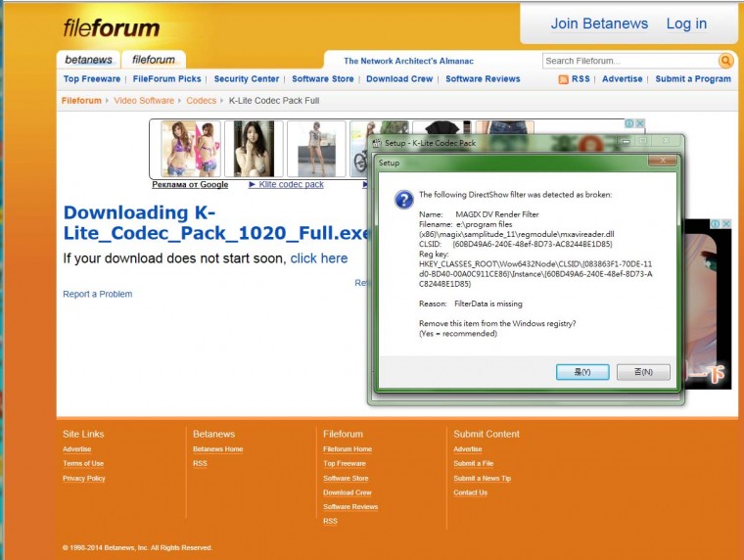The width and height of the screenshot is (744, 560).
Task: Click the 'click here' download link
Action: (319, 258)
